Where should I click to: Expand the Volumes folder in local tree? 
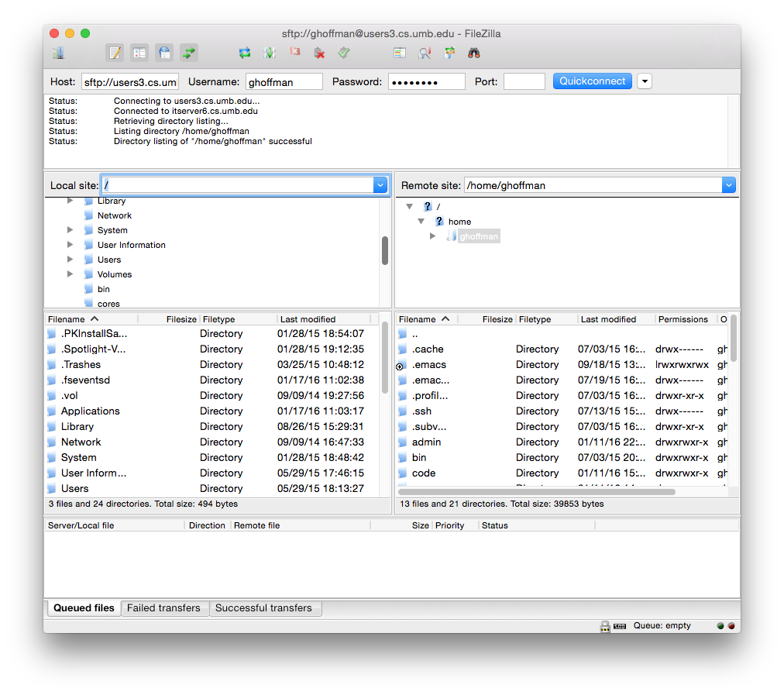point(70,274)
